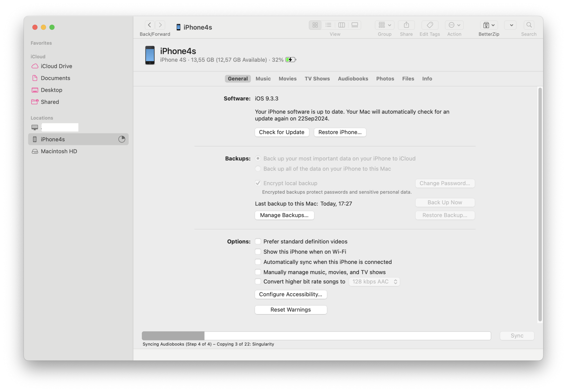
Task: Enable Convert higher bit rate songs
Action: click(x=258, y=281)
